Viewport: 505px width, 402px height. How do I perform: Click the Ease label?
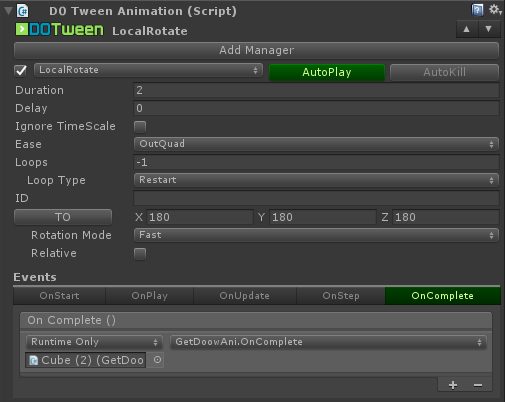click(28, 144)
